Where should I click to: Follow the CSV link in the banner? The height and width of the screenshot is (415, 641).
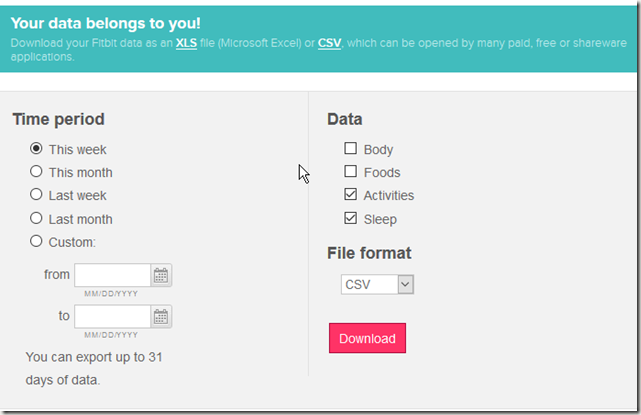tap(329, 44)
